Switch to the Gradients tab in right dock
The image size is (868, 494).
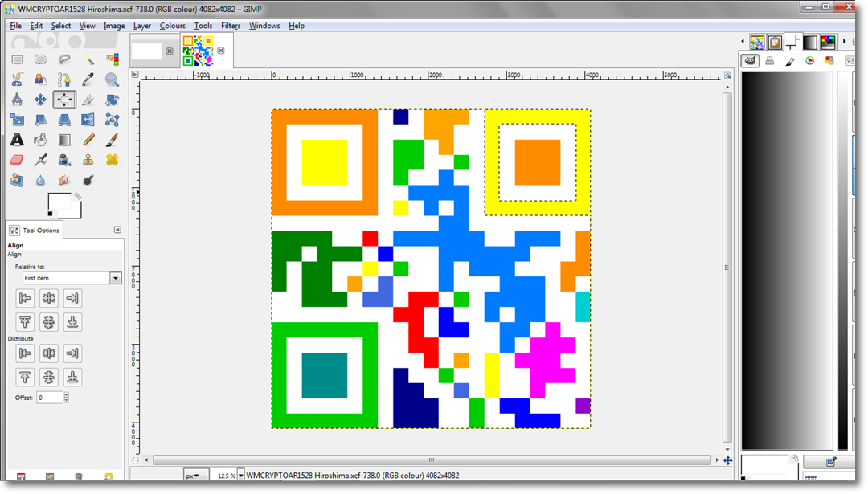click(810, 42)
